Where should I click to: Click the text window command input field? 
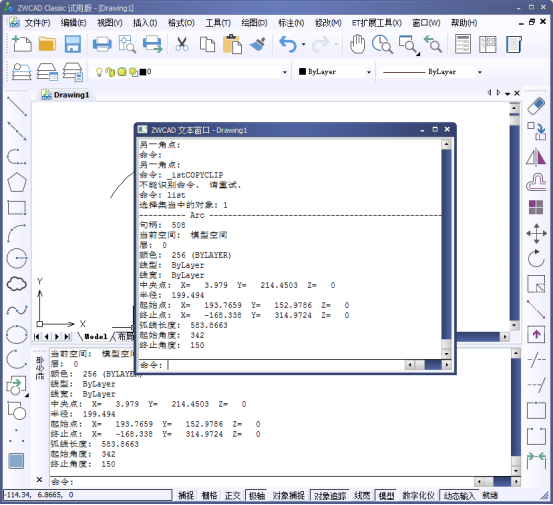(x=286, y=365)
